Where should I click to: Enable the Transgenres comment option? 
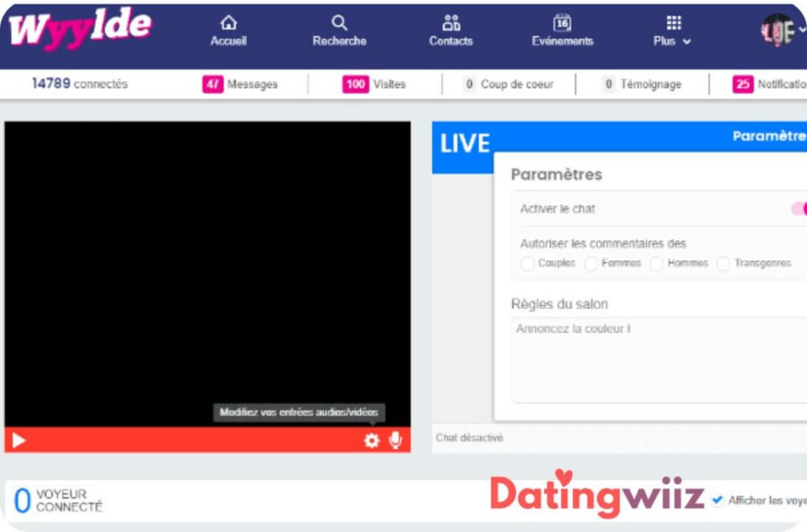723,264
